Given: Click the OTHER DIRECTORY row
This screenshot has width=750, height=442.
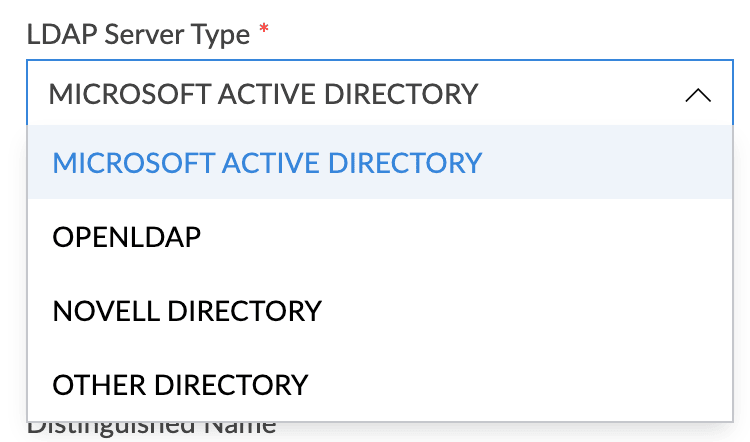Looking at the screenshot, I should (x=378, y=384).
